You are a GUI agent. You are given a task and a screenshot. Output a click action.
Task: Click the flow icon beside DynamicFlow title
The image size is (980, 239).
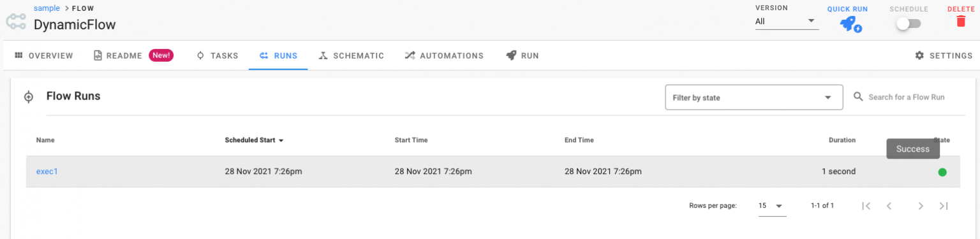(x=16, y=22)
